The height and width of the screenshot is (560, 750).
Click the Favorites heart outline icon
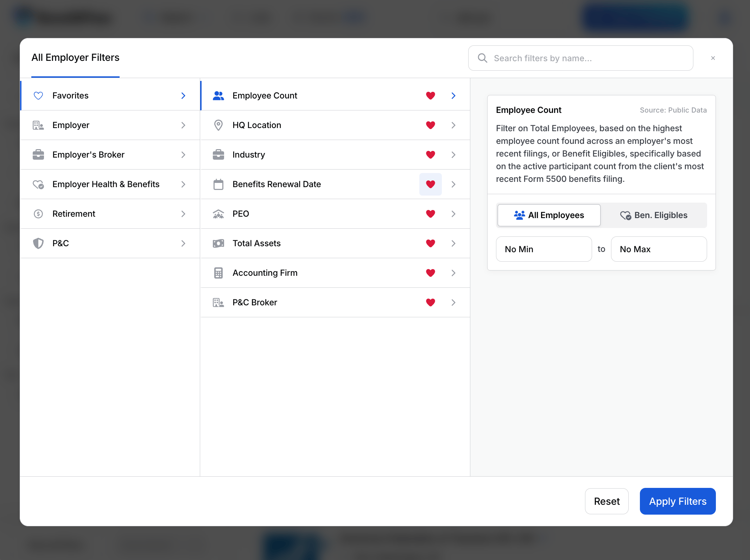tap(38, 96)
